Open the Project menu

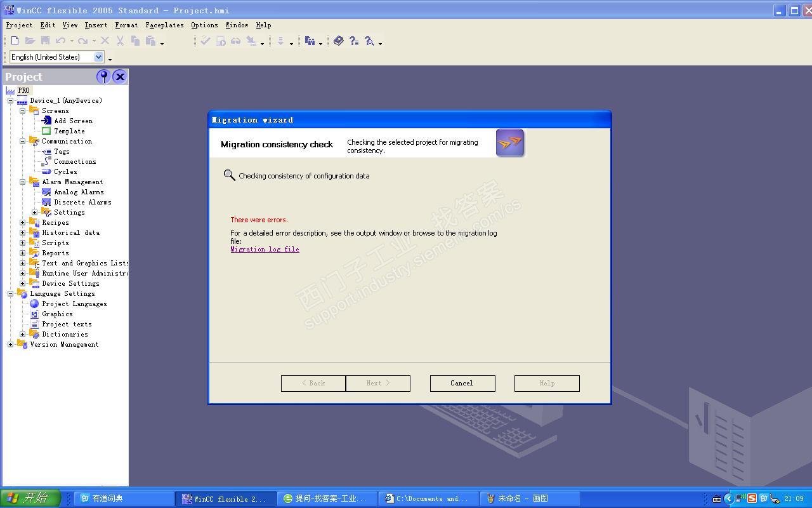(x=19, y=25)
